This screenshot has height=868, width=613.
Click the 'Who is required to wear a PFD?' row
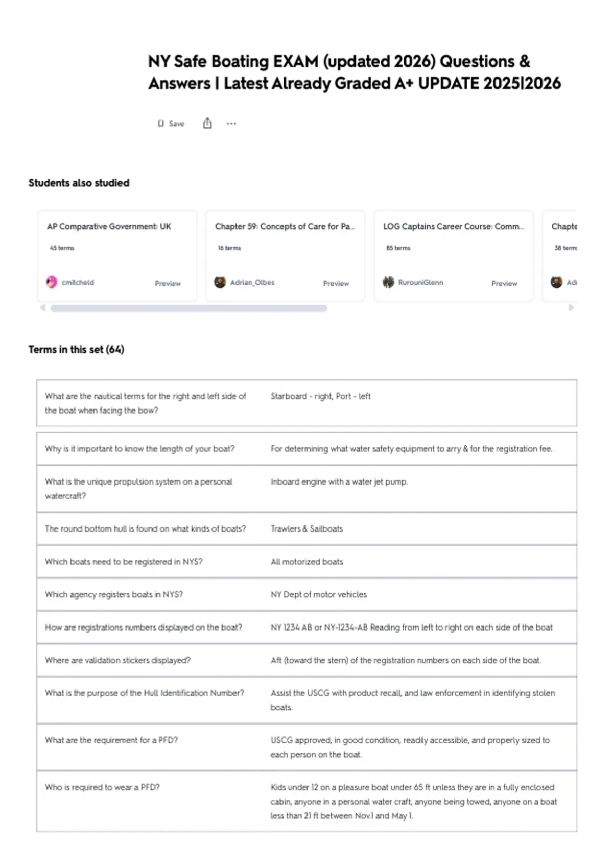[306, 802]
